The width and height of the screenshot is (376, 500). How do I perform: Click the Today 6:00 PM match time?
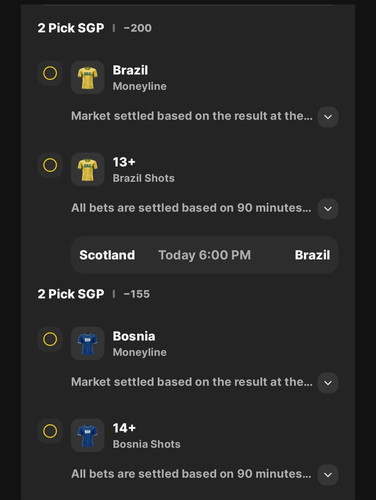(x=204, y=255)
